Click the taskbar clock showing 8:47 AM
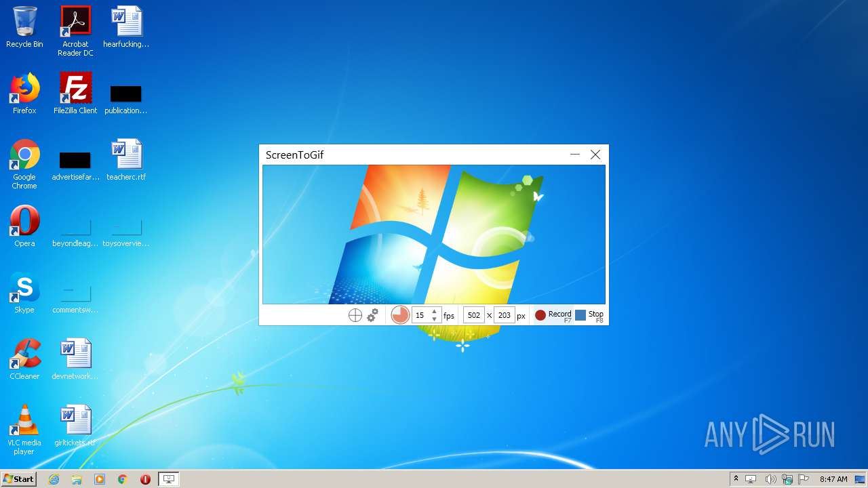The width and height of the screenshot is (868, 488). tap(833, 479)
